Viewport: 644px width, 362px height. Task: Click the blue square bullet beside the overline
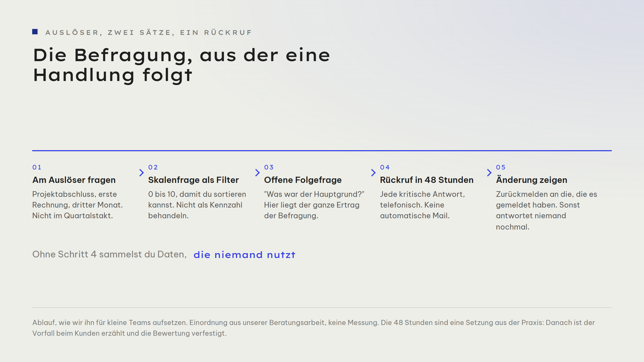[x=35, y=32]
